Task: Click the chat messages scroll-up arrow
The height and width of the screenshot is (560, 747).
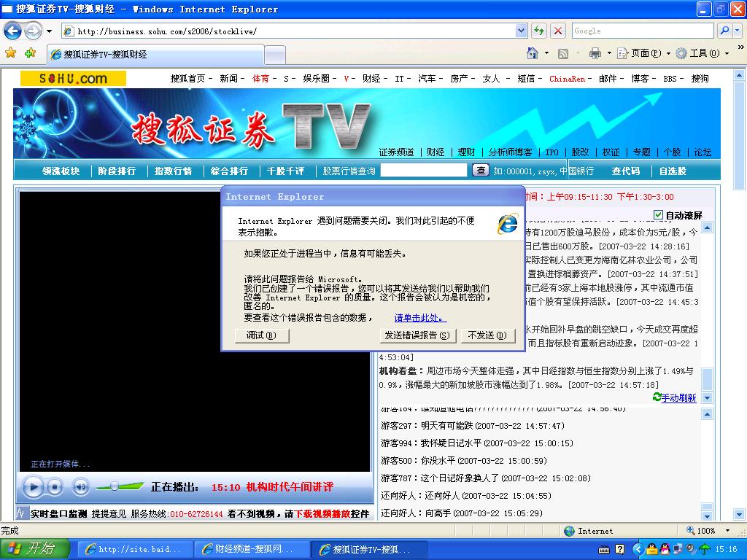Action: pos(708,415)
